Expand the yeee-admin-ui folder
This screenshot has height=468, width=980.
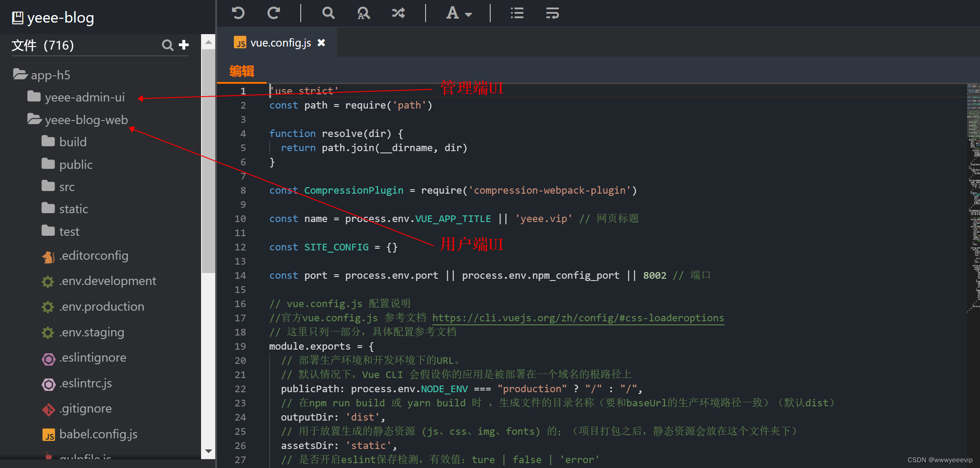76,97
